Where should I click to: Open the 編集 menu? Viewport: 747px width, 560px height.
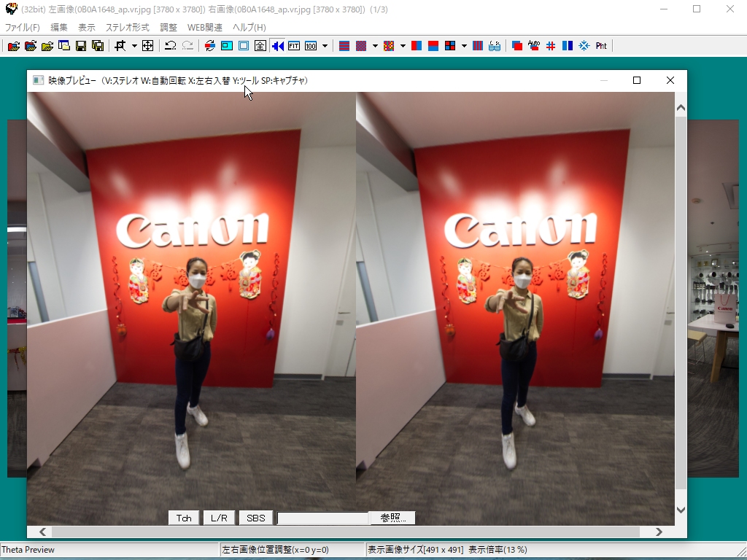(59, 28)
